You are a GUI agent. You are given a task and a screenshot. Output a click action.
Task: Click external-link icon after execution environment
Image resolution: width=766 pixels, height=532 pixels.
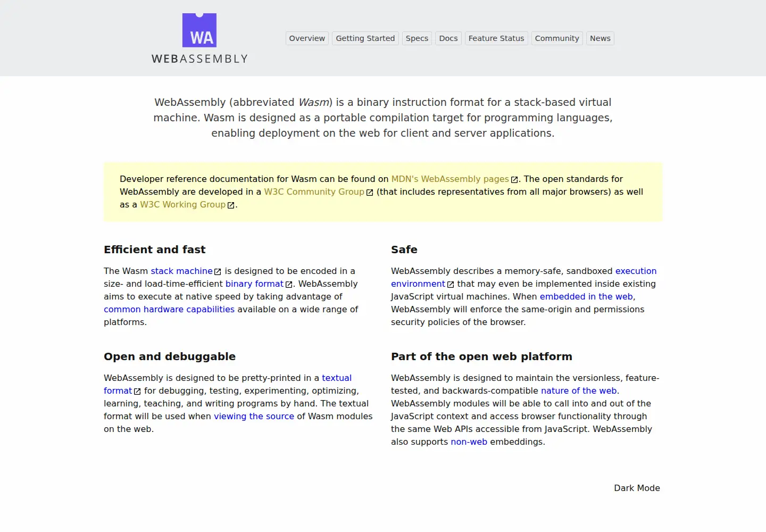[x=451, y=285]
